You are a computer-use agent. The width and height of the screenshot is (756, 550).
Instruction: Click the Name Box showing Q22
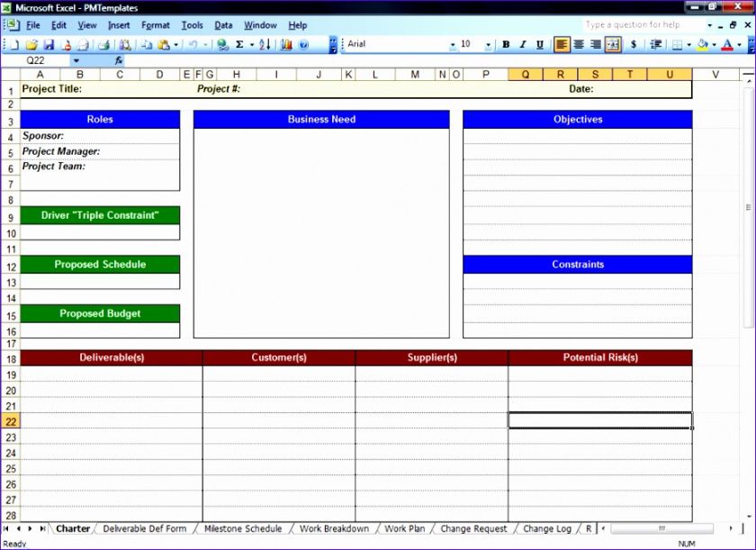pos(36,60)
